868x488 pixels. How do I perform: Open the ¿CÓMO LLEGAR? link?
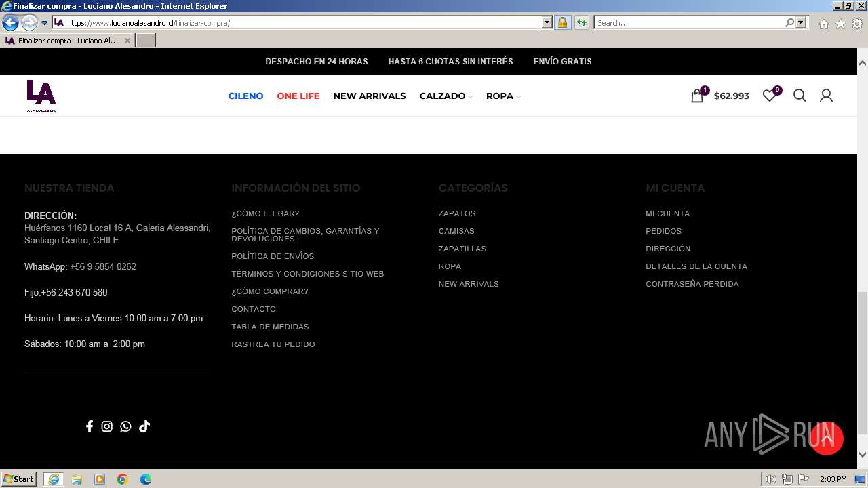[x=265, y=213]
